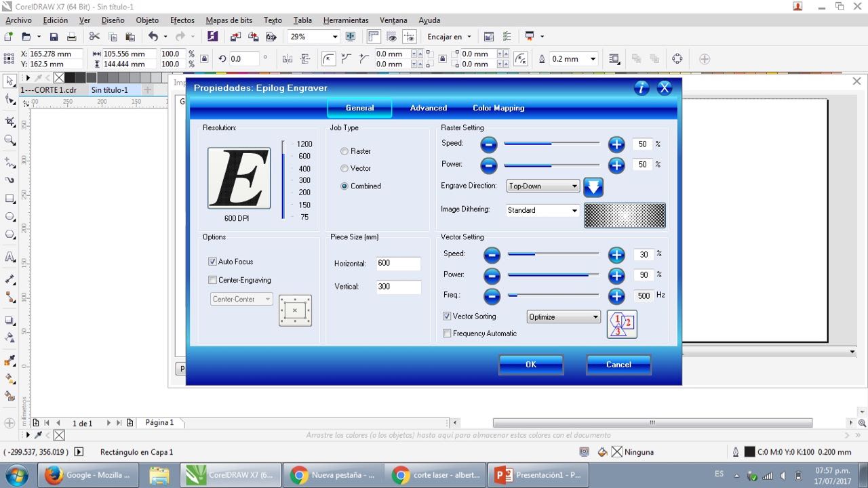The height and width of the screenshot is (488, 868).
Task: Select the Zoom magnifier tool
Action: click(9, 140)
